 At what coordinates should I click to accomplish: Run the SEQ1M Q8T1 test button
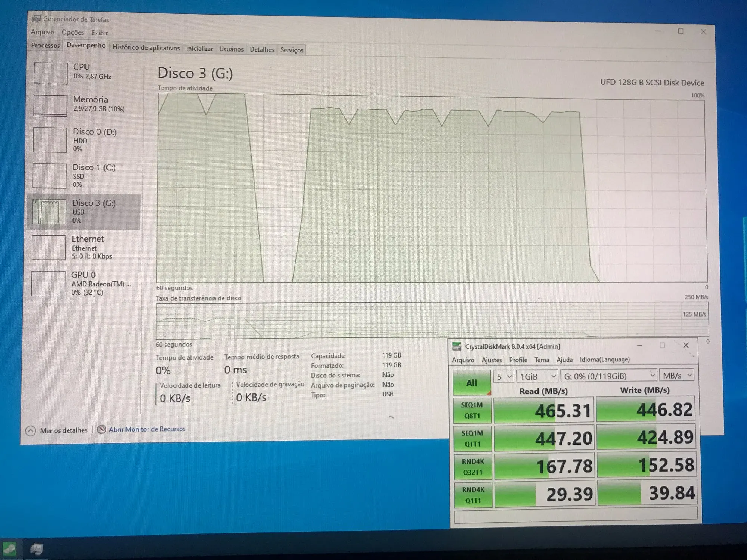[472, 410]
